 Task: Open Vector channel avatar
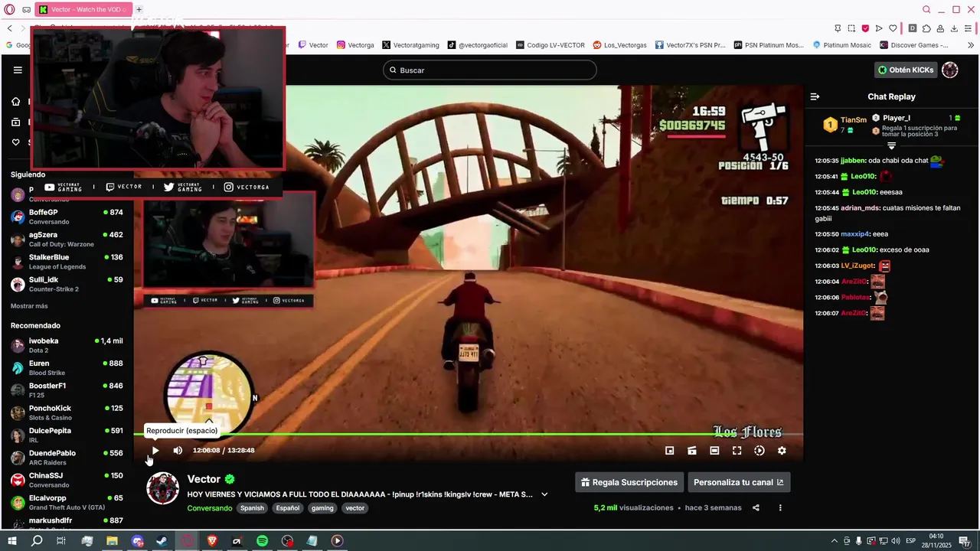pos(162,488)
